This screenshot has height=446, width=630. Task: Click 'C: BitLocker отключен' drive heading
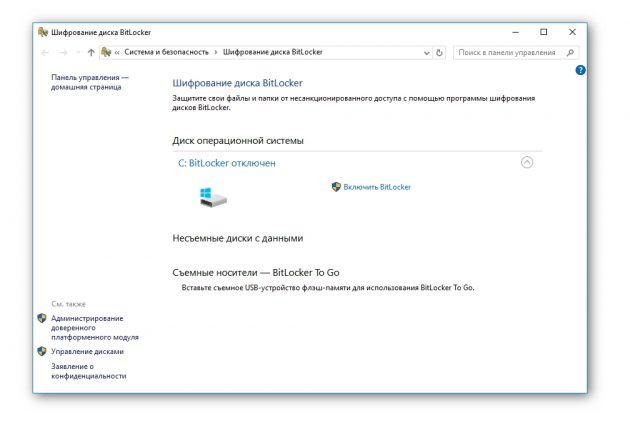pyautogui.click(x=227, y=163)
